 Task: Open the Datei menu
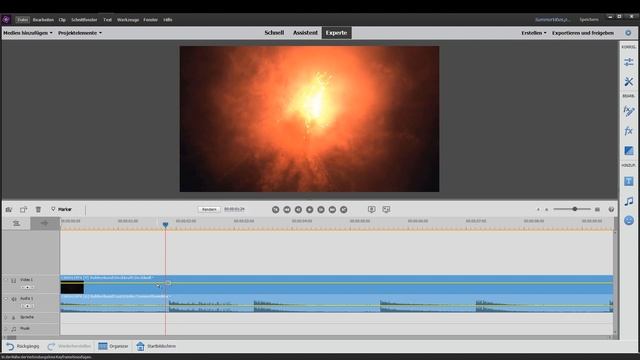point(22,20)
